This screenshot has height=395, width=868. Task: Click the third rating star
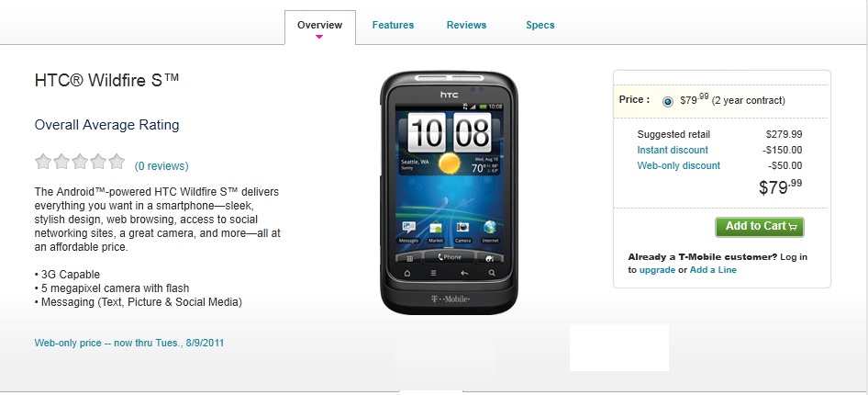pyautogui.click(x=80, y=162)
